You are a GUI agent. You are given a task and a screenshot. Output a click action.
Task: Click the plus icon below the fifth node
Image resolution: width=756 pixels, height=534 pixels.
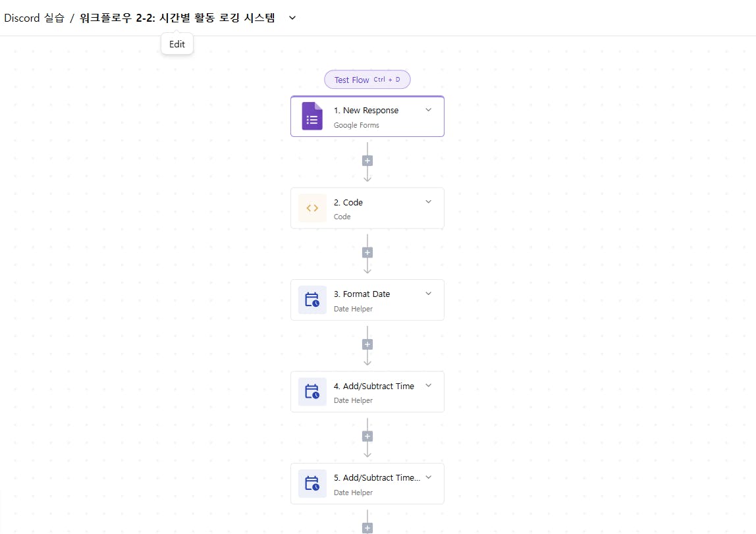367,527
